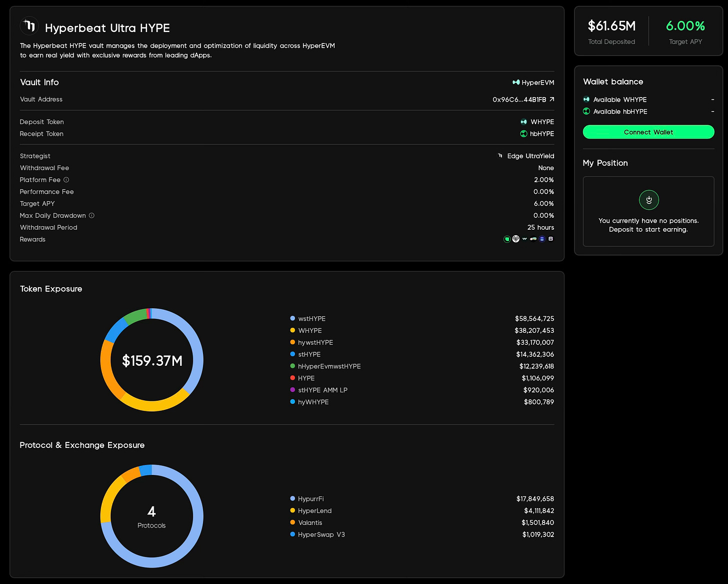
Task: Select the WHYPE yellow legend dot in Token Exposure
Action: pyautogui.click(x=292, y=330)
